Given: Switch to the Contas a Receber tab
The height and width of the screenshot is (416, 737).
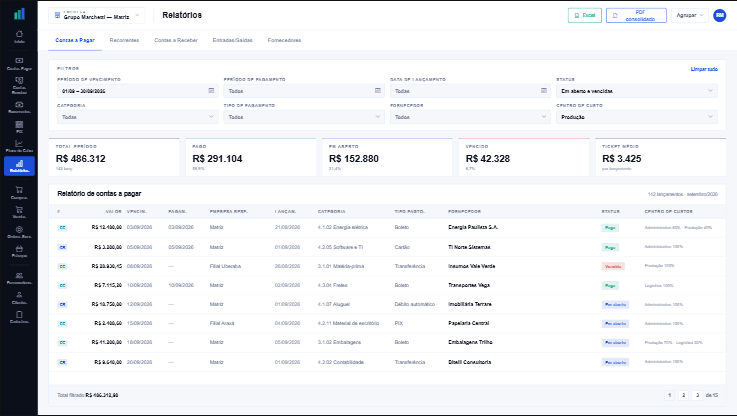Looking at the screenshot, I should pyautogui.click(x=176, y=40).
